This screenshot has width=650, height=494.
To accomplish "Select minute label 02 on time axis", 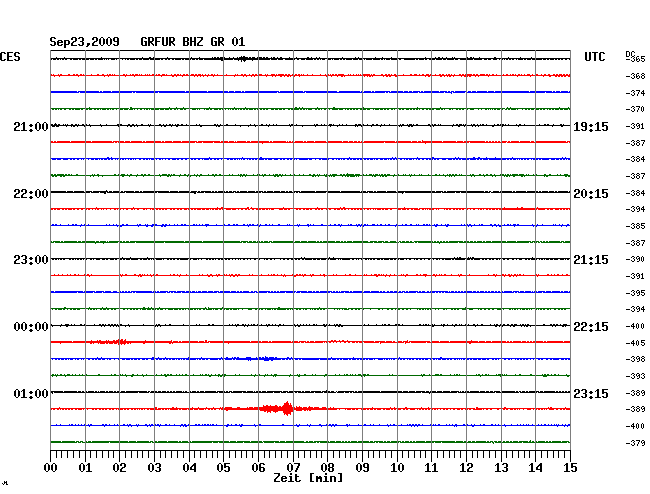I will coord(119,468).
